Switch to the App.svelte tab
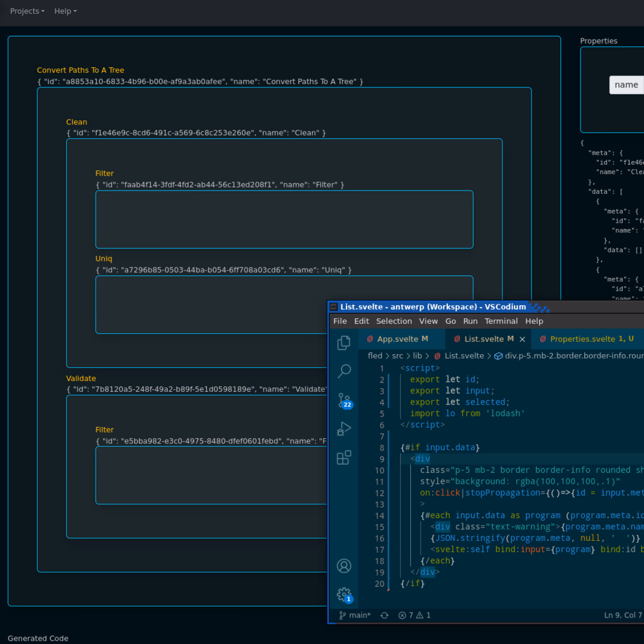 pyautogui.click(x=397, y=339)
